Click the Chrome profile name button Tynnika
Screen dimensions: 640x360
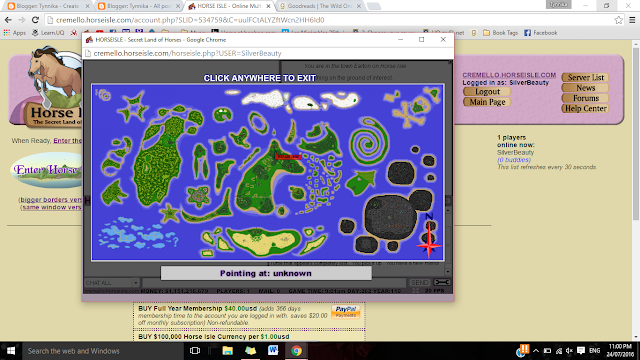(558, 4)
